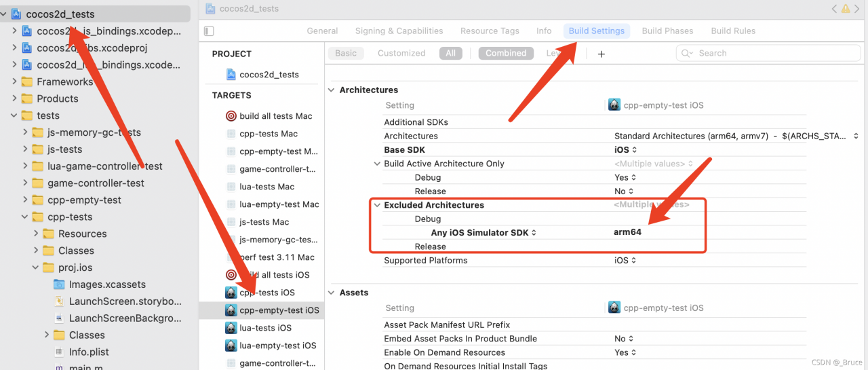Toggle the targets sidebar panel icon
868x370 pixels.
point(209,31)
